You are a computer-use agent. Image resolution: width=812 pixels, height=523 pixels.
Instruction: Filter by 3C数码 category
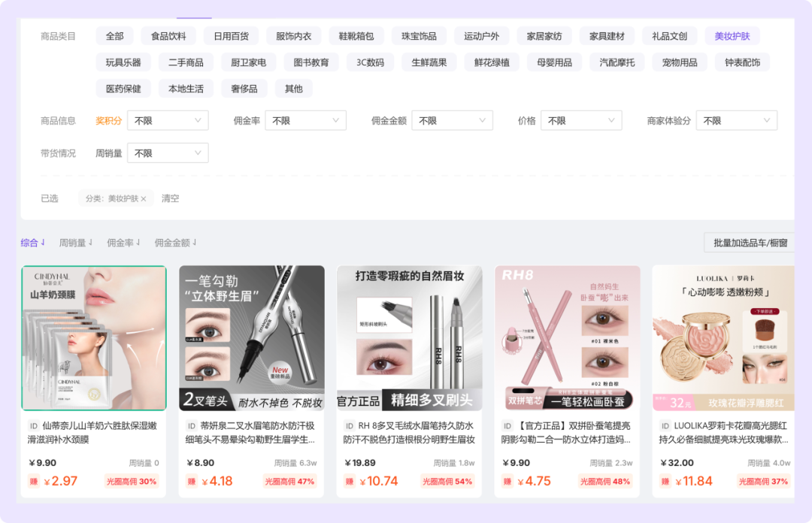tap(370, 62)
